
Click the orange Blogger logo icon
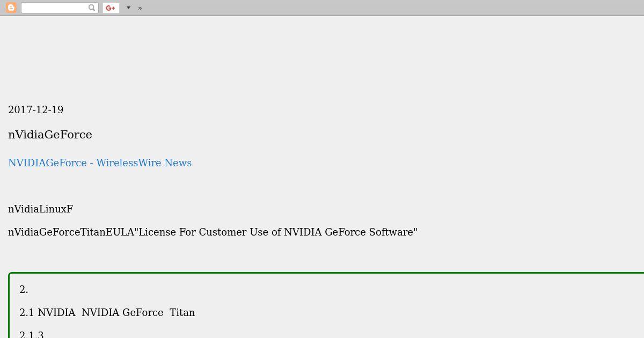pyautogui.click(x=11, y=8)
